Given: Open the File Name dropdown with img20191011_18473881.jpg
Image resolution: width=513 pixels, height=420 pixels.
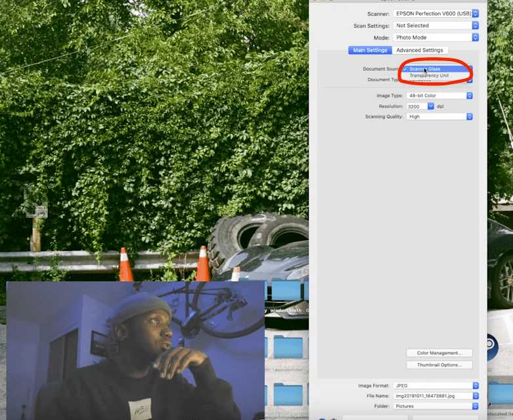Looking at the screenshot, I should [435, 396].
